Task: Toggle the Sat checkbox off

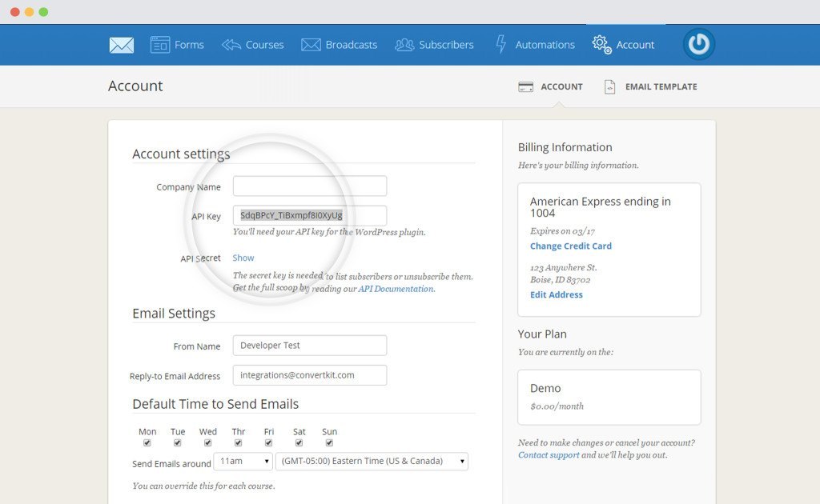Action: tap(299, 441)
